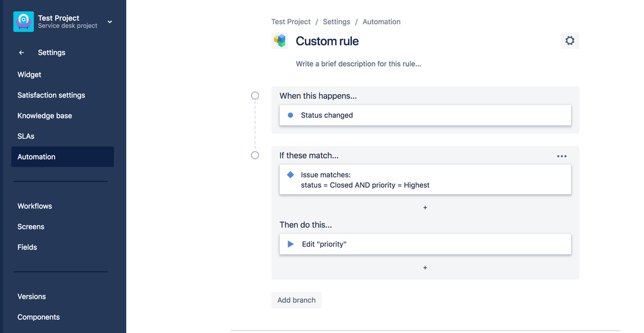This screenshot has width=644, height=333.
Task: Open the three-dots menu for conditions
Action: point(561,156)
